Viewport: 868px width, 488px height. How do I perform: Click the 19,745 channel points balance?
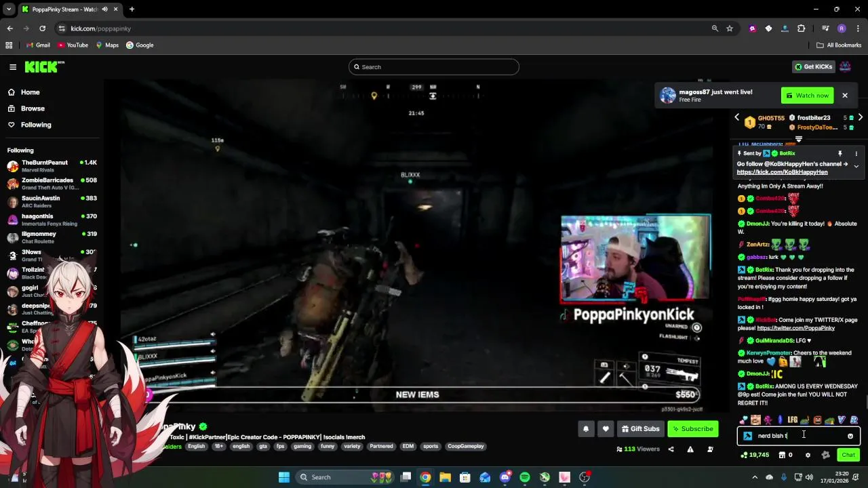(755, 455)
